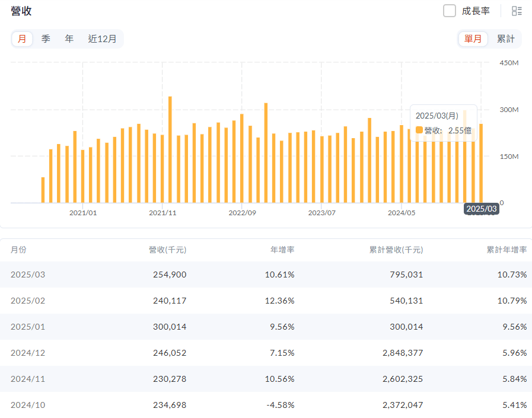Screen dimensions: 532x418
Task: Click the 2022/09 x-axis label
Action: [242, 213]
